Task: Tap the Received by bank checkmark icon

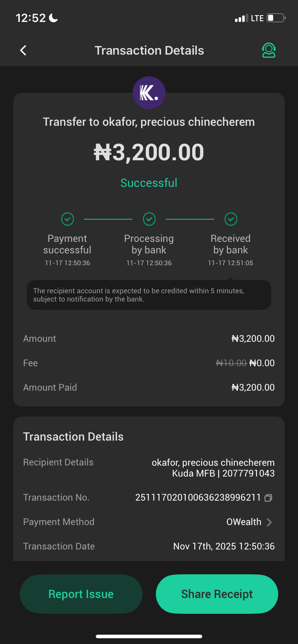Action: (231, 219)
